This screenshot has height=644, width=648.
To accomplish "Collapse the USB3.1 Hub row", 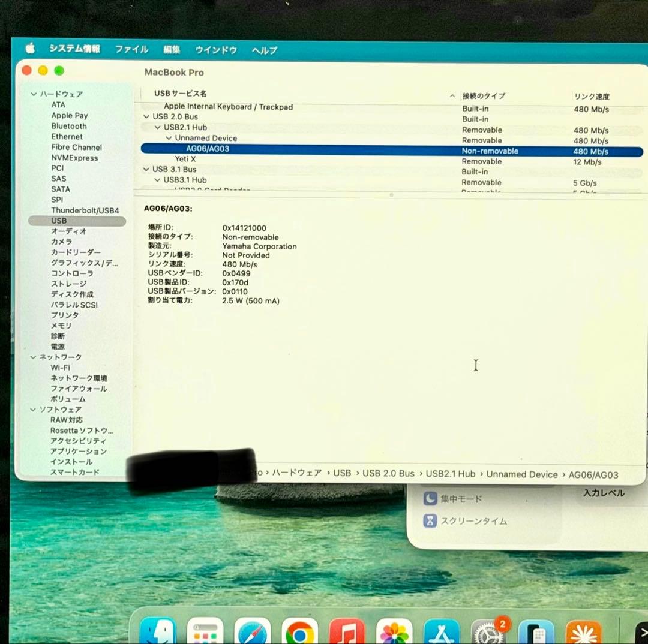I will pos(157,180).
